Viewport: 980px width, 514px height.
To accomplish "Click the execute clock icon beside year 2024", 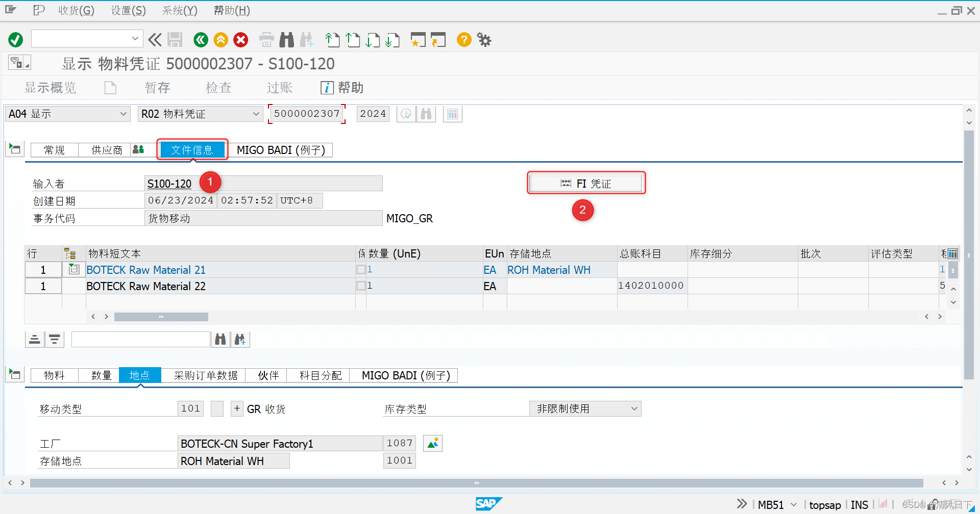I will coord(406,114).
